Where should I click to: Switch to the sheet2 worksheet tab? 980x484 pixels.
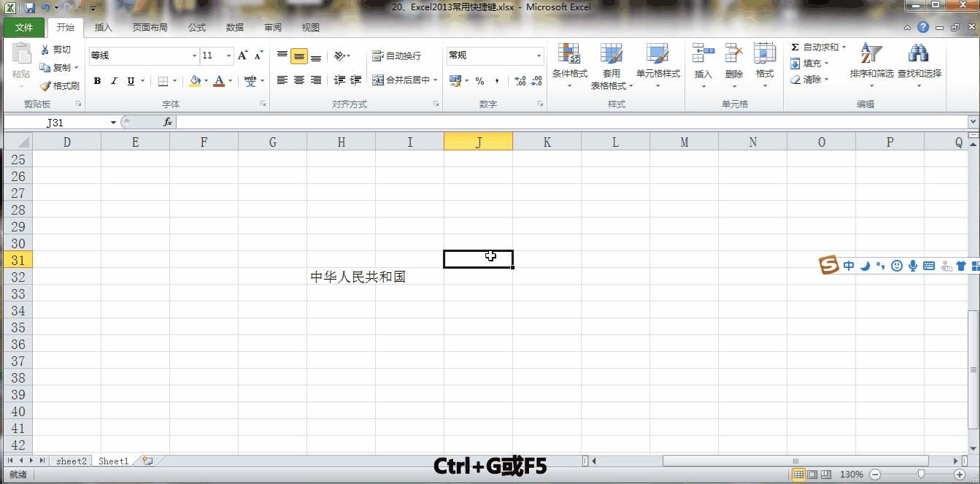70,461
